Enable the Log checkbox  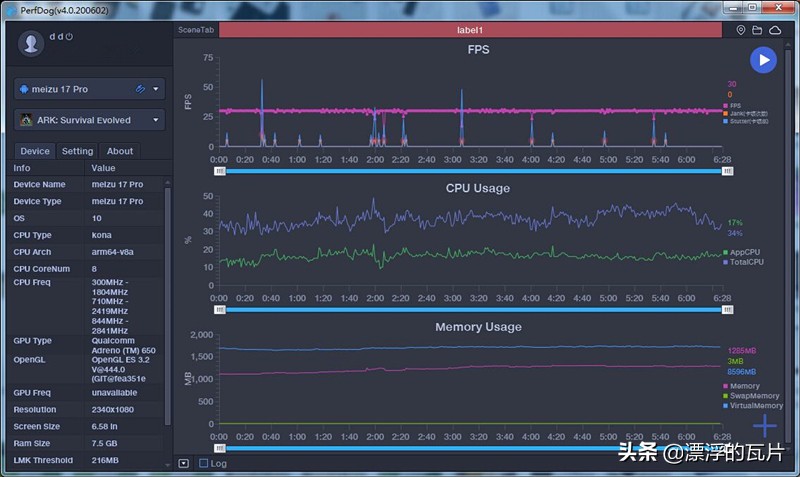click(204, 463)
